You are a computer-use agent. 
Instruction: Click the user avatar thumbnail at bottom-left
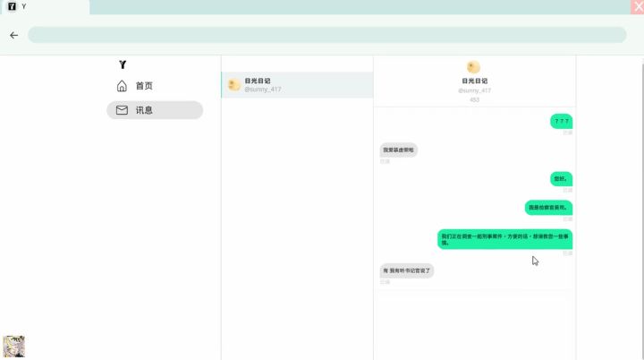[13, 346]
